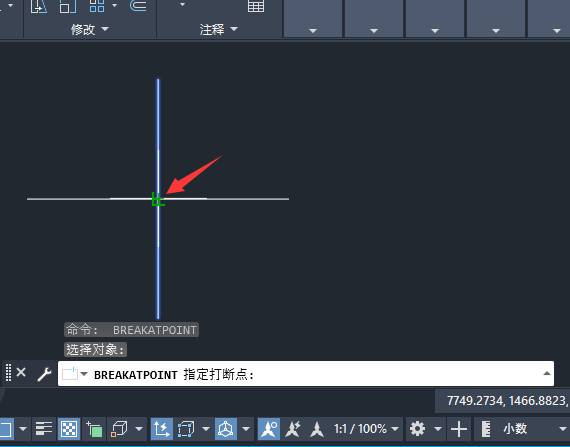Image resolution: width=570 pixels, height=447 pixels.
Task: Select the Scale tool icon
Action: [x=68, y=6]
